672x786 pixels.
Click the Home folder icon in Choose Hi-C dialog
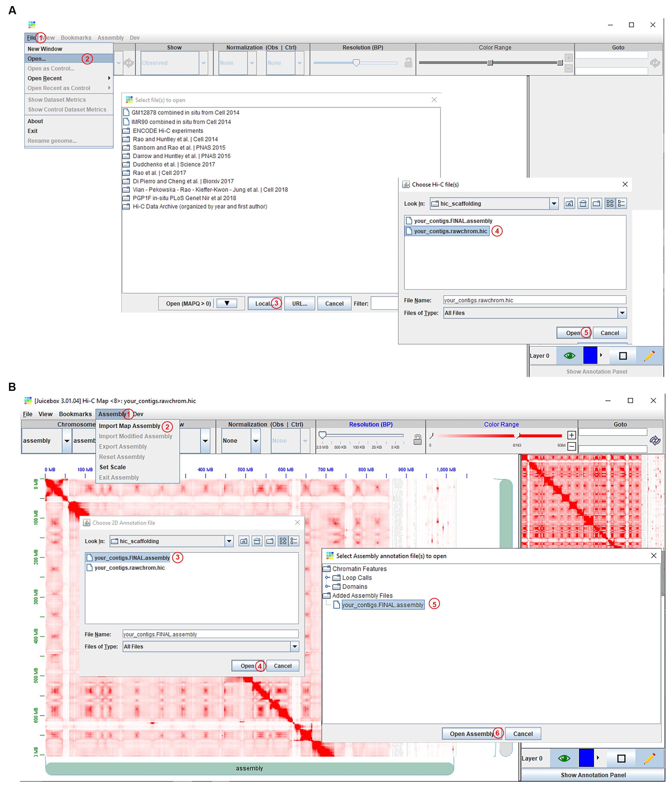[583, 204]
